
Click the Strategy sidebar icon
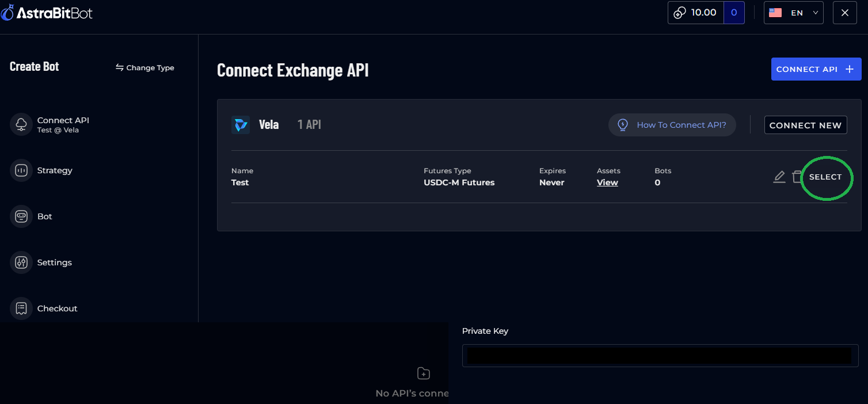[21, 170]
